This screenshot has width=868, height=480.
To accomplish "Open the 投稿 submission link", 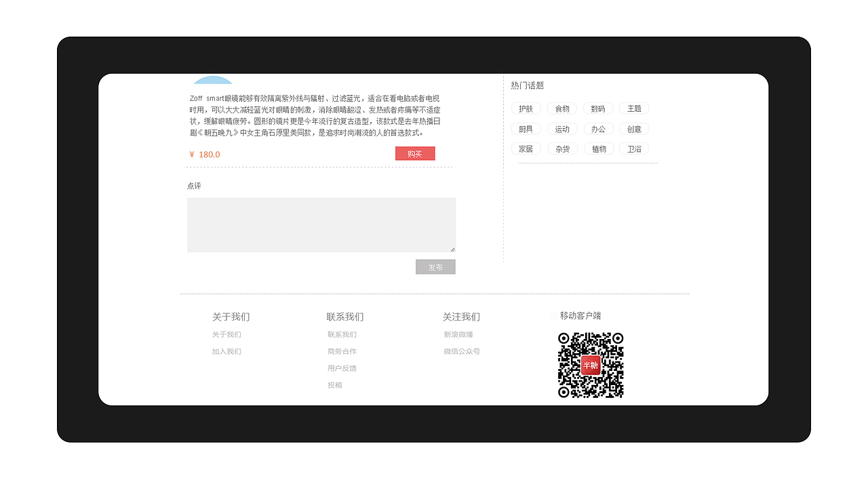I will click(x=335, y=384).
